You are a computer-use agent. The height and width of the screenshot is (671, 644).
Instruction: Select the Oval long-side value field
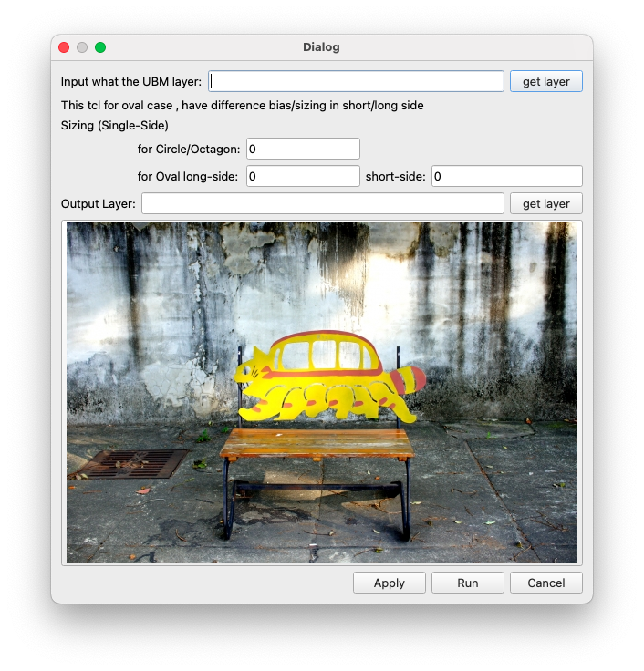point(303,176)
